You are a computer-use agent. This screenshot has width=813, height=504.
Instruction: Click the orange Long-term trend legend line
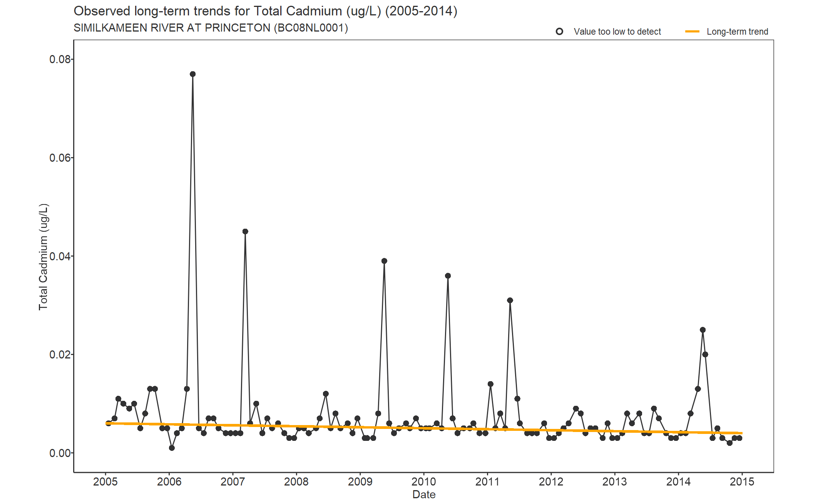point(692,32)
